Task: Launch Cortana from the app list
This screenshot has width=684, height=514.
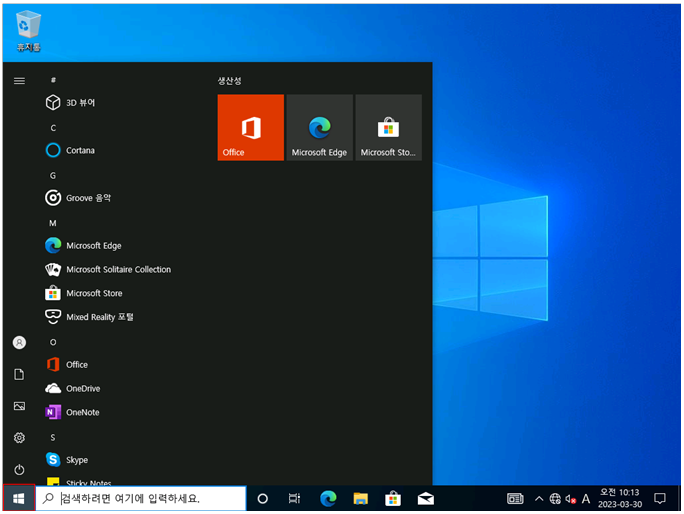Action: [x=70, y=150]
